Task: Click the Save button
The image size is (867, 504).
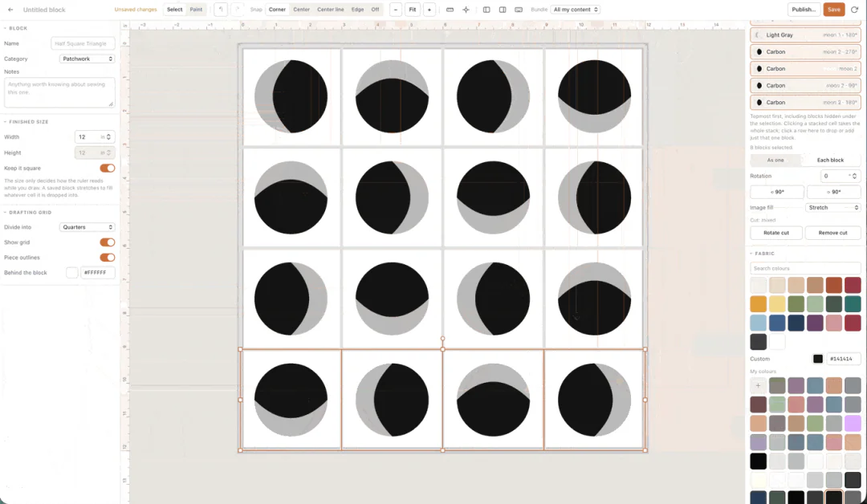Action: (x=834, y=10)
